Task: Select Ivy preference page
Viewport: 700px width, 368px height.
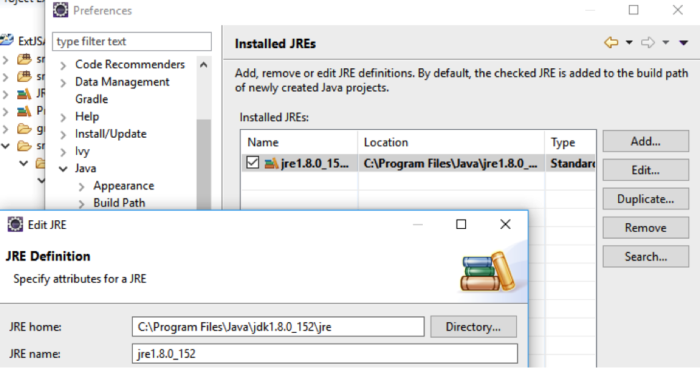Action: pos(82,151)
